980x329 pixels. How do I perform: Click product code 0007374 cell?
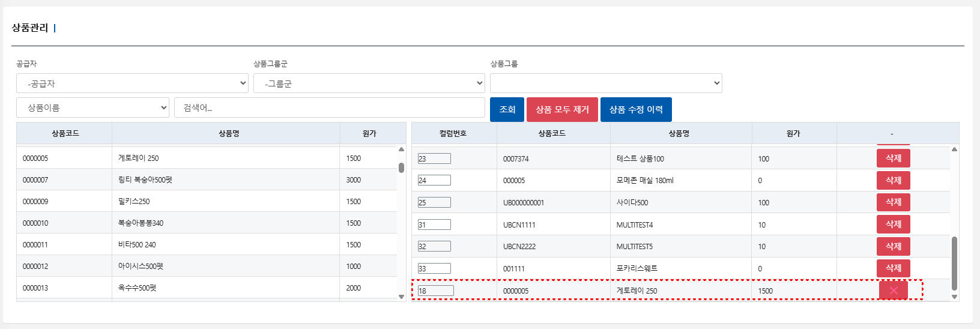554,158
